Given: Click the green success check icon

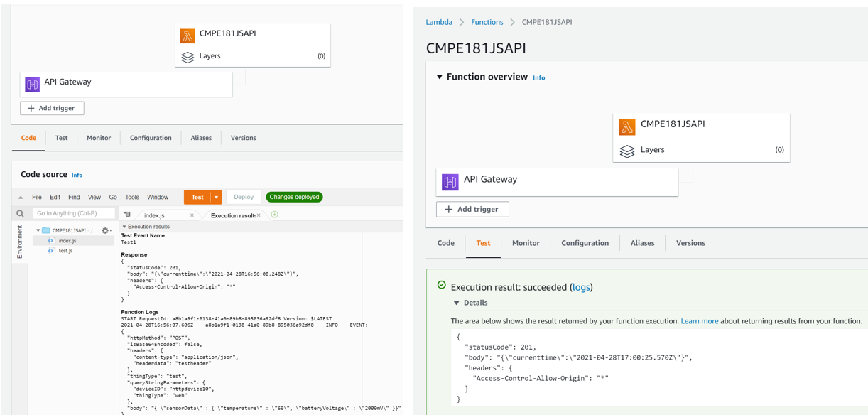Looking at the screenshot, I should pyautogui.click(x=442, y=285).
